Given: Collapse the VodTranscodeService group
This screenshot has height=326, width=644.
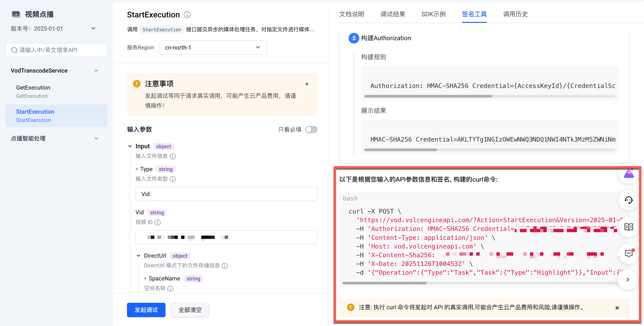Looking at the screenshot, I should [96, 71].
